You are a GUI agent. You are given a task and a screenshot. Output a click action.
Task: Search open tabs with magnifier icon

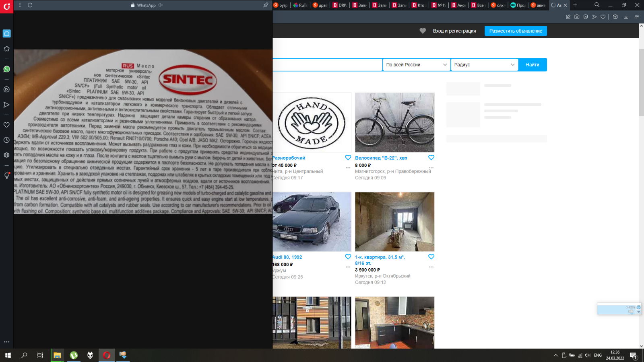(597, 5)
